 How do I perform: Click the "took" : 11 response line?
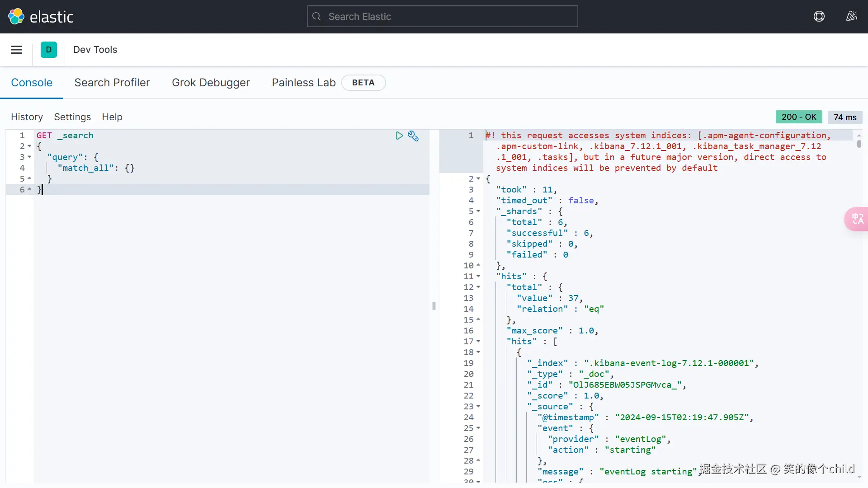coord(526,190)
